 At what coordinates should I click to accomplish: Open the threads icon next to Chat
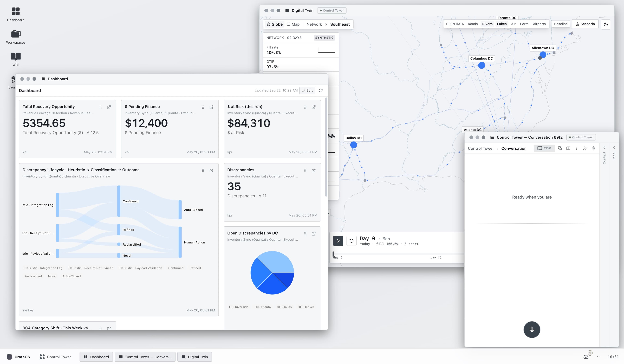[x=560, y=148]
